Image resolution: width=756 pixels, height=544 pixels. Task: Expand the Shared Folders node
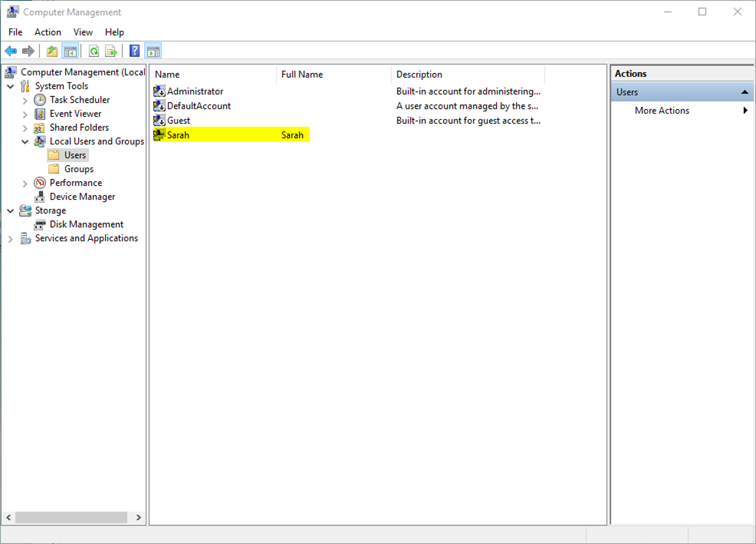click(x=25, y=128)
